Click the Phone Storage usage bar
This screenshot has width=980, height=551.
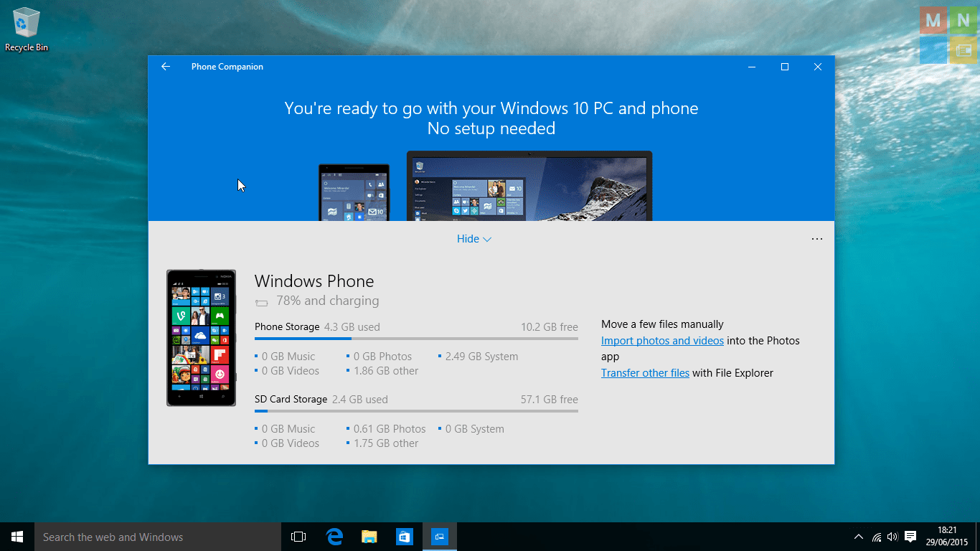tap(416, 339)
